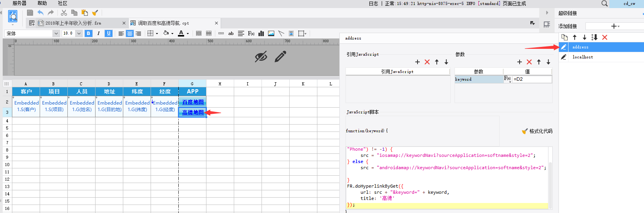
Task: Expand the background fill color arrow
Action: [172, 33]
